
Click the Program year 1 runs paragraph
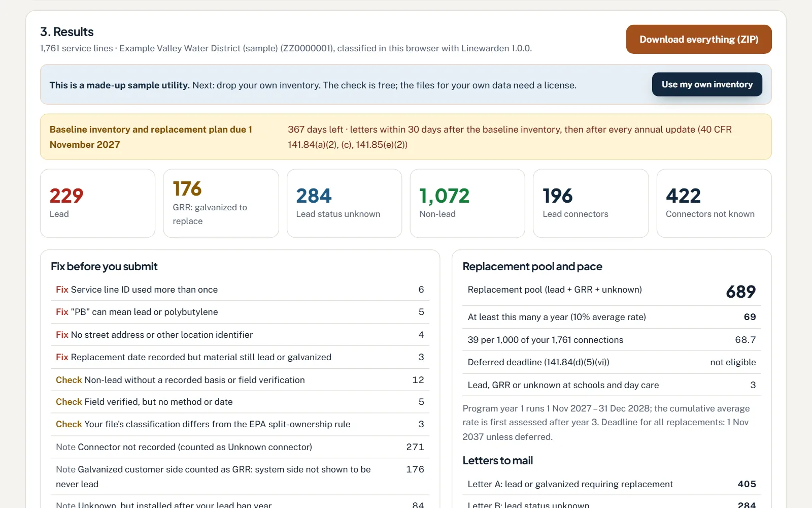(x=606, y=423)
